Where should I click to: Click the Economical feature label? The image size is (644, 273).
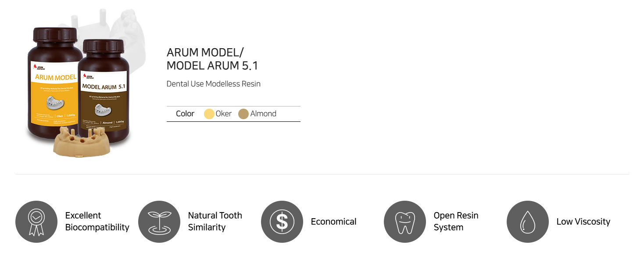click(x=333, y=222)
